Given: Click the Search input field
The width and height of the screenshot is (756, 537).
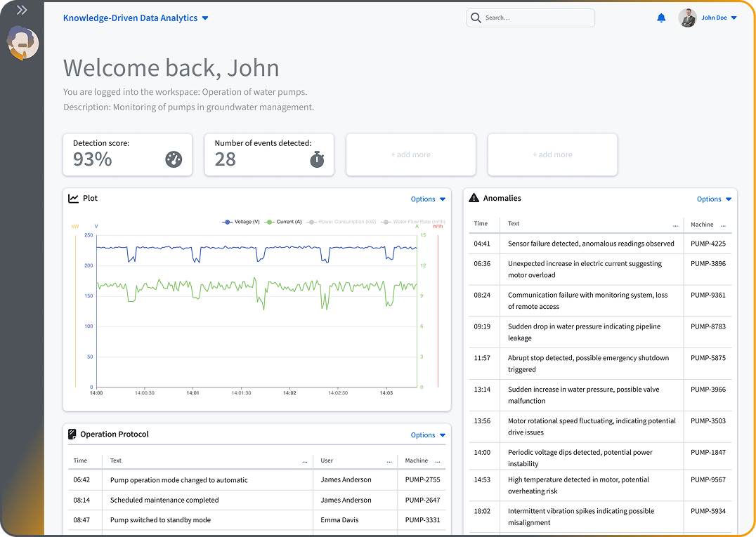Looking at the screenshot, I should (535, 18).
